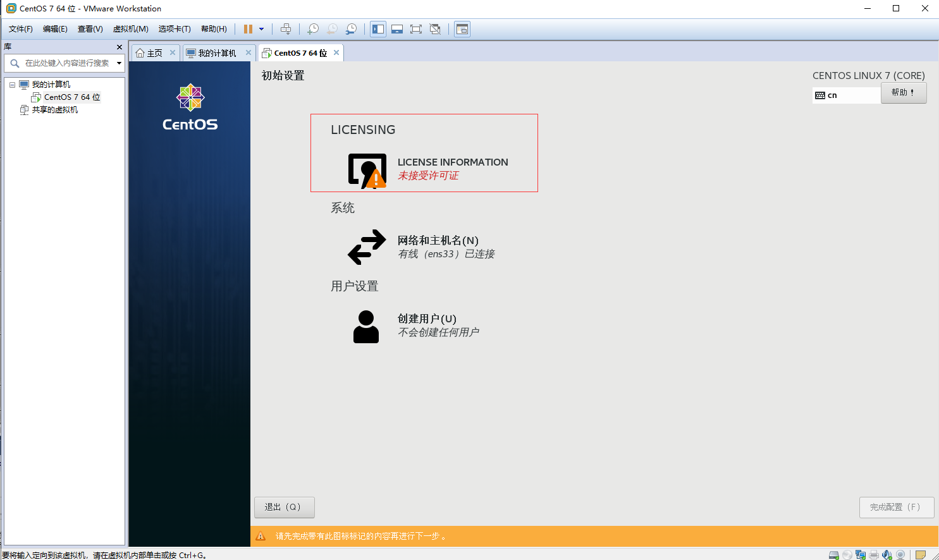The height and width of the screenshot is (560, 939).
Task: Click the VMware Workstation title bar icon
Action: pos(11,9)
